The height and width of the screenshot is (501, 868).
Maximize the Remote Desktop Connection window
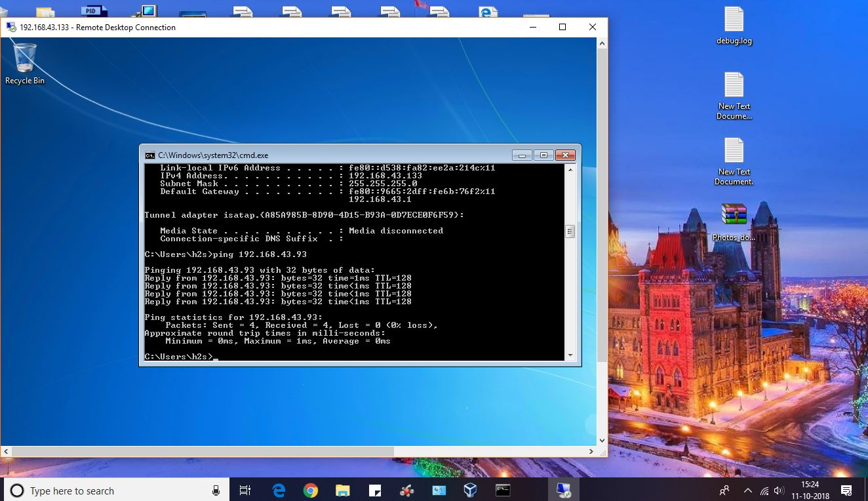[562, 28]
